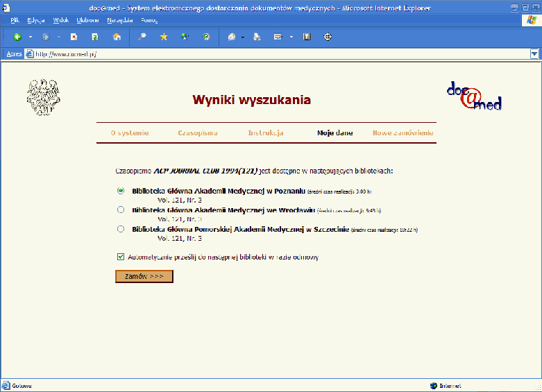Click the Stop loading icon
542x392 pixels.
click(74, 37)
